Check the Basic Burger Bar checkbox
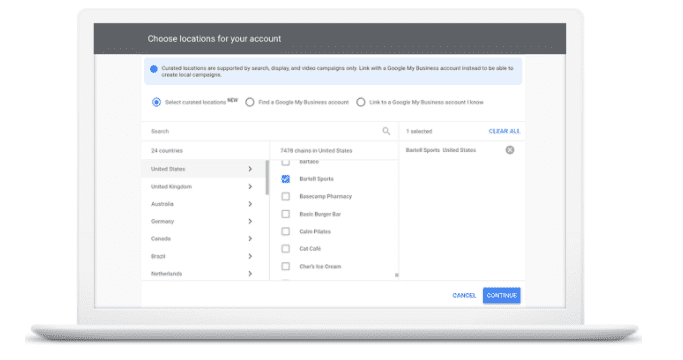683x360 pixels. point(286,214)
